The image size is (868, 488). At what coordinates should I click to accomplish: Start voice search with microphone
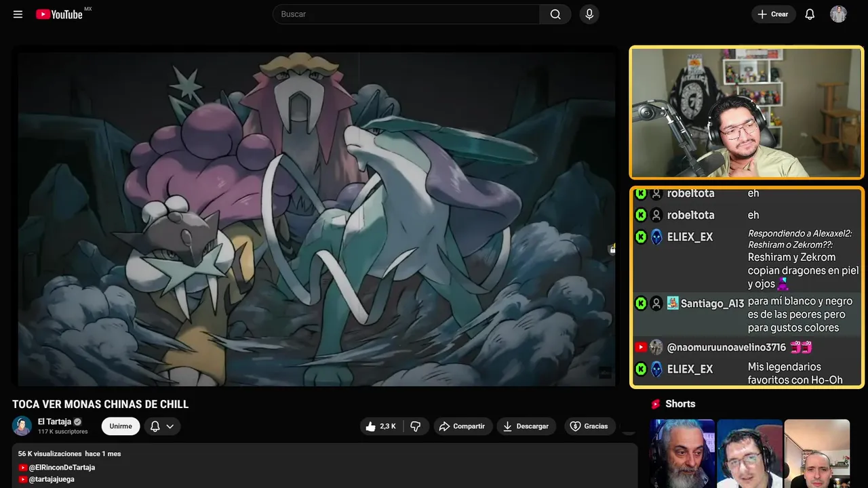pos(589,14)
